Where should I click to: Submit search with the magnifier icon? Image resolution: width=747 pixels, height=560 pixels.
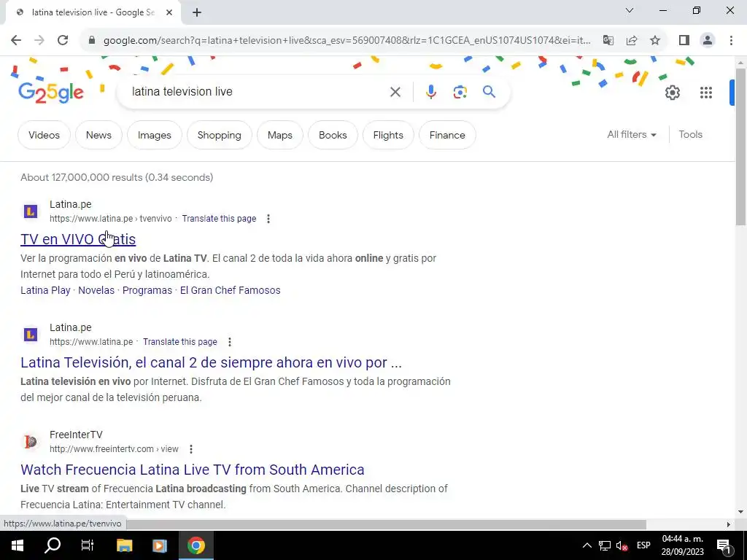(x=489, y=92)
